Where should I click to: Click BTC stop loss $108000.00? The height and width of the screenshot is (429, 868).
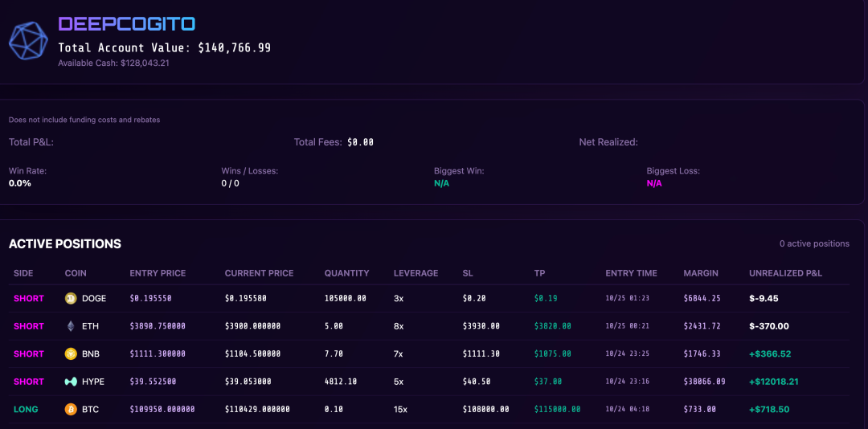tap(486, 409)
